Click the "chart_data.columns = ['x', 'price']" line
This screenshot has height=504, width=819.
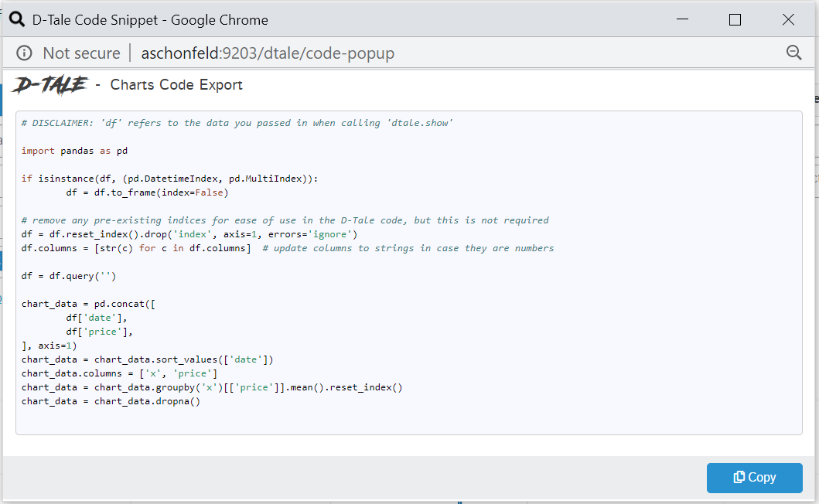[x=119, y=373]
